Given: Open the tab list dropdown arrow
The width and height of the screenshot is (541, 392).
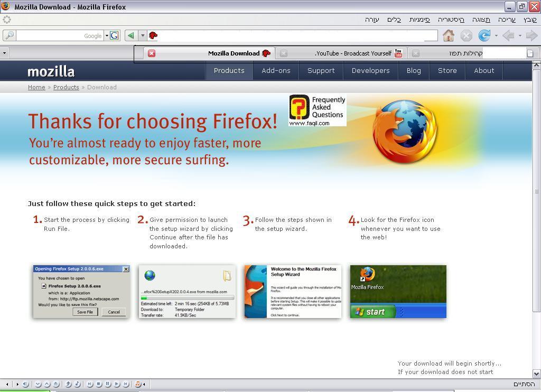Looking at the screenshot, I should click(x=4, y=53).
